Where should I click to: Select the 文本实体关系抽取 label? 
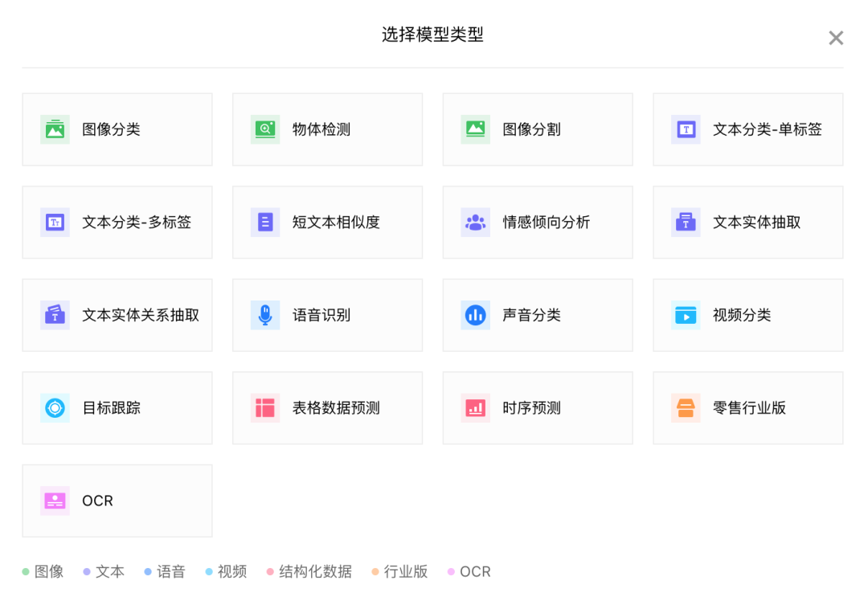pyautogui.click(x=141, y=316)
